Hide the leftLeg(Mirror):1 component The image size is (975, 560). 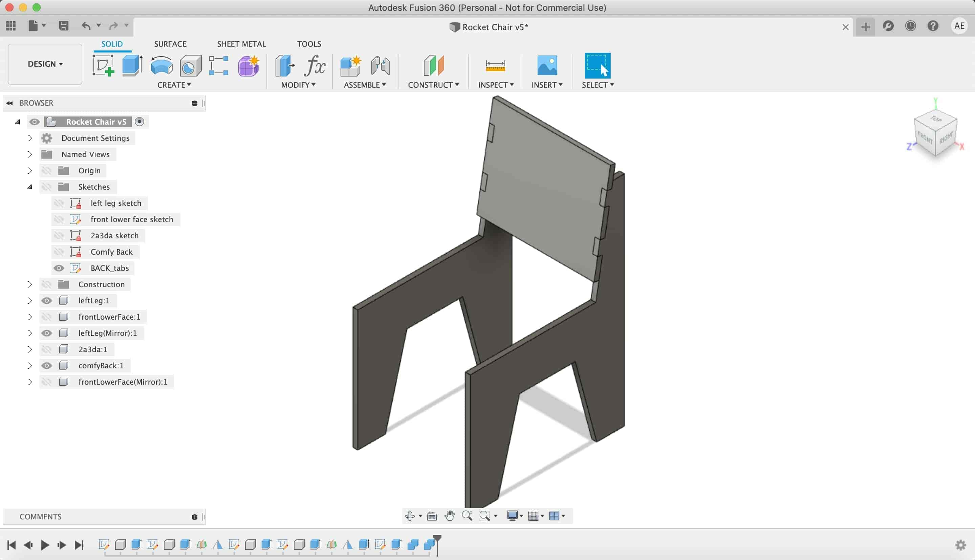[x=46, y=333]
